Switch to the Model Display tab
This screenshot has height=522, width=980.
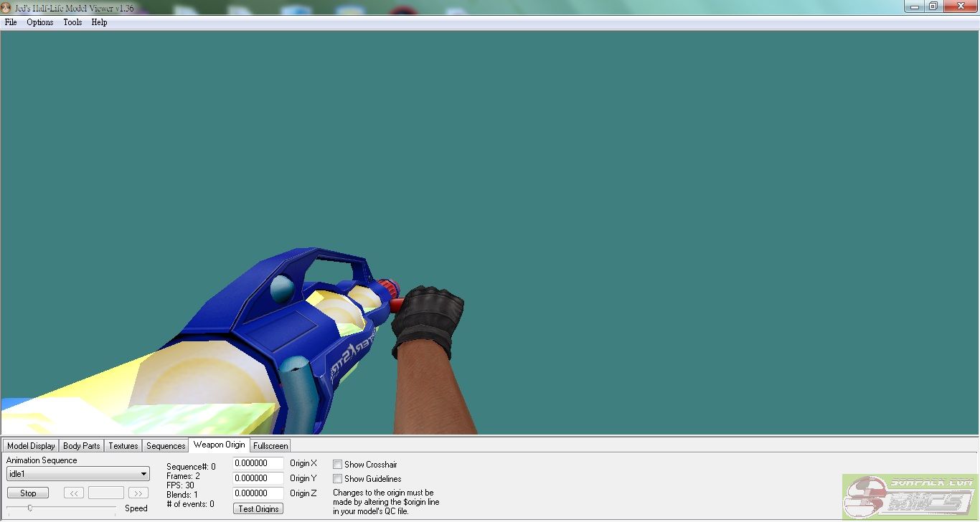tap(31, 446)
